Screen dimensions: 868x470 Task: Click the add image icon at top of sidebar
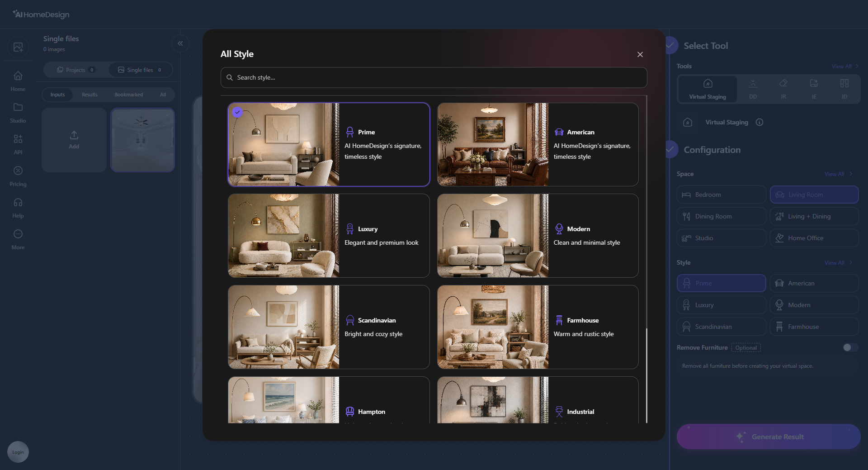[18, 47]
